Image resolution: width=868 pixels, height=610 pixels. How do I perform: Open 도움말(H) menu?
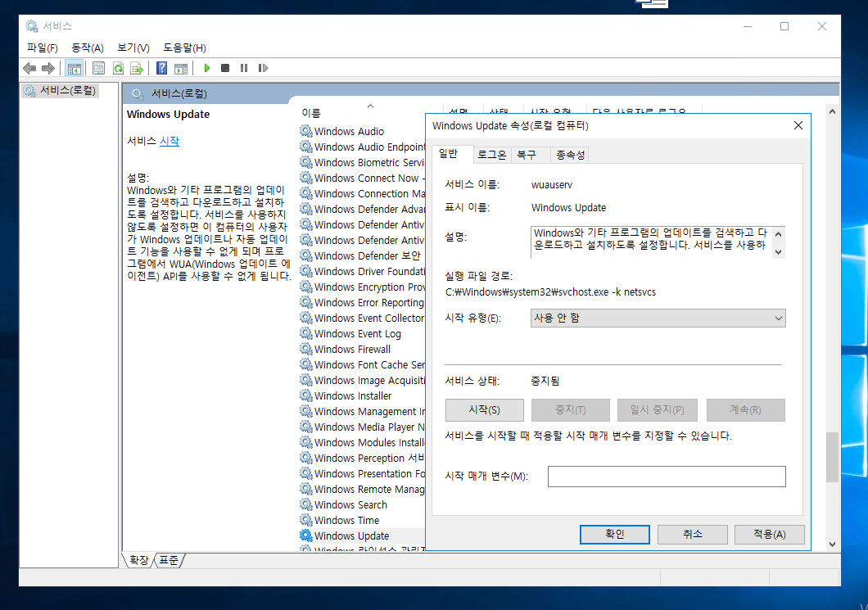(x=184, y=48)
